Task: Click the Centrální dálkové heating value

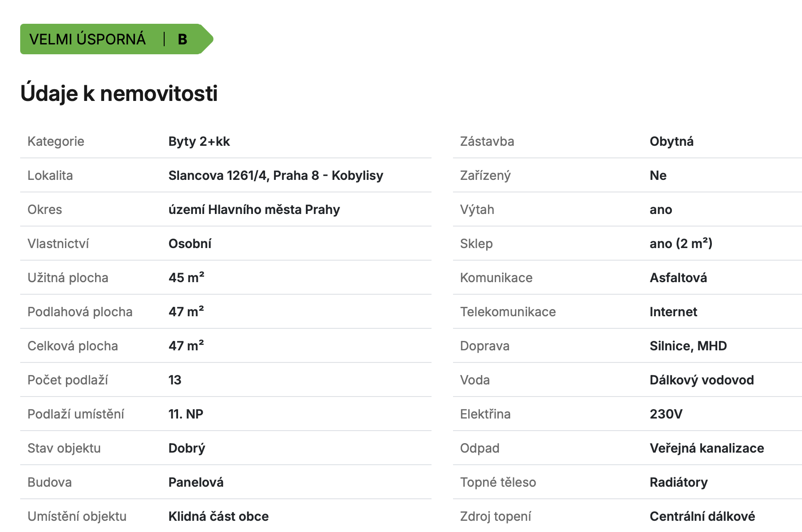Action: 702,516
